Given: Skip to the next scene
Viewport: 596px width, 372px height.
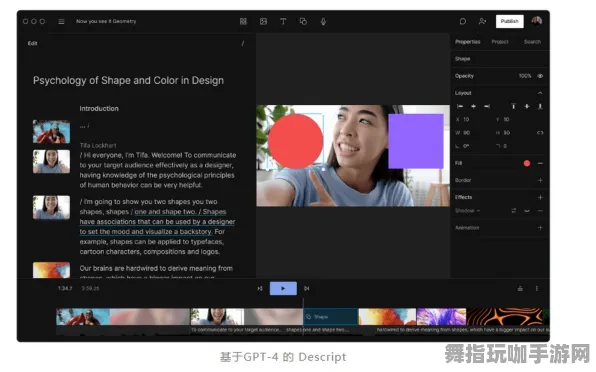Looking at the screenshot, I should click(x=307, y=289).
